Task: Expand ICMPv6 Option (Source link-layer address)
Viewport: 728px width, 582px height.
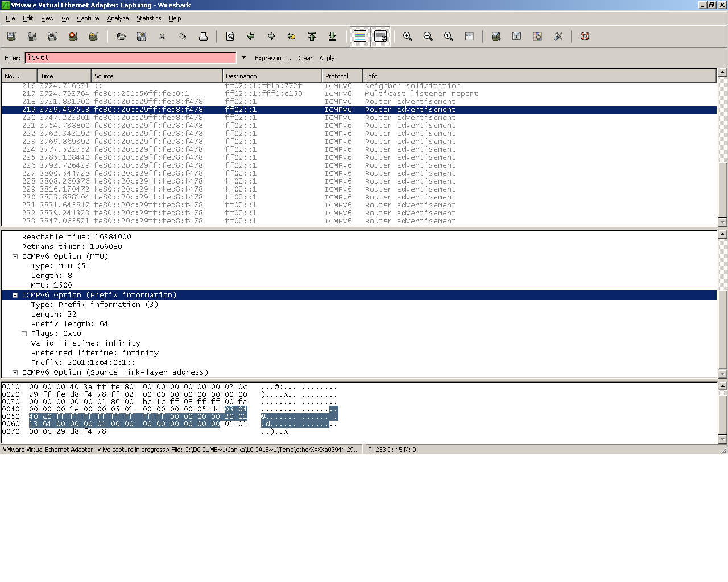Action: 14,372
